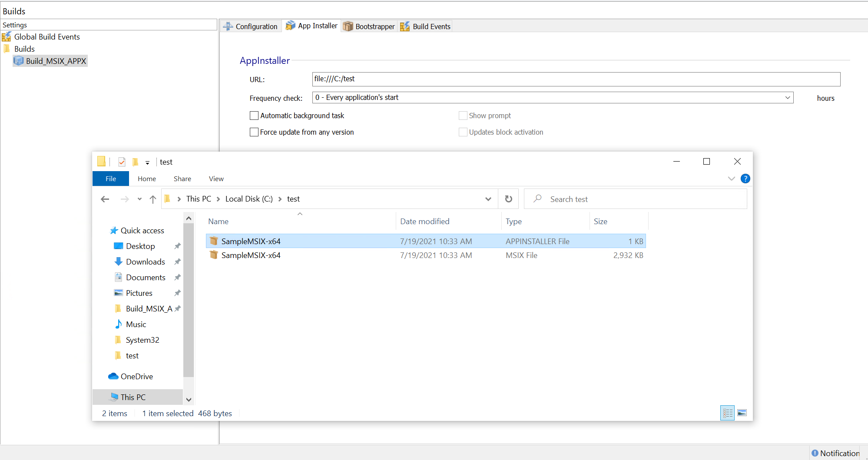Open Build_MSIX_A pinned folder
Screen dimensions: 868x460
(149, 309)
